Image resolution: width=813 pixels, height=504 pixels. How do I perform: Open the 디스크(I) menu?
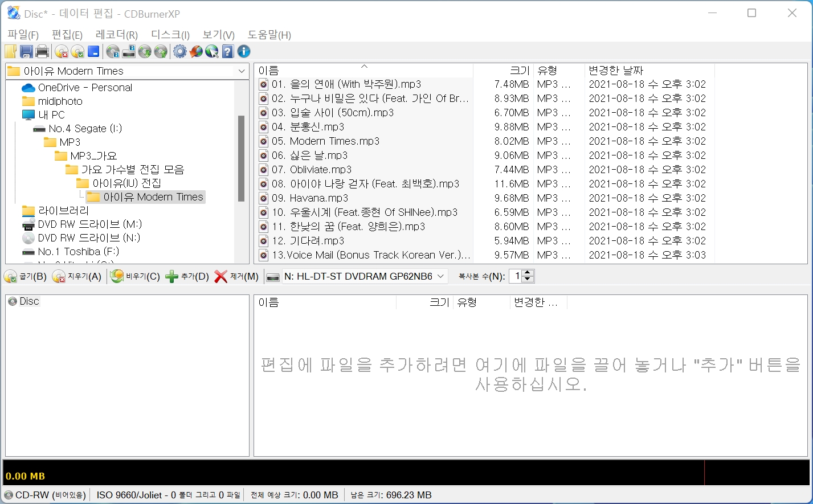[x=170, y=35]
